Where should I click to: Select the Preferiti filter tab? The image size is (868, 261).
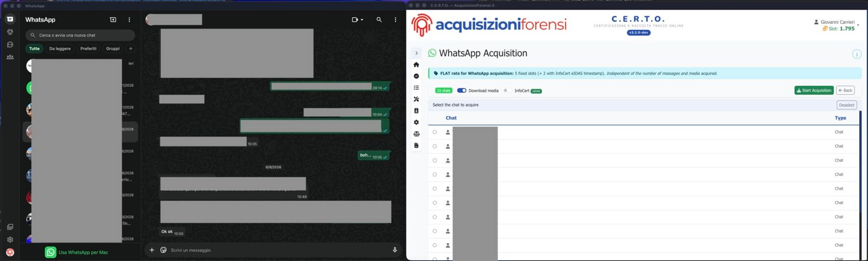[x=88, y=49]
